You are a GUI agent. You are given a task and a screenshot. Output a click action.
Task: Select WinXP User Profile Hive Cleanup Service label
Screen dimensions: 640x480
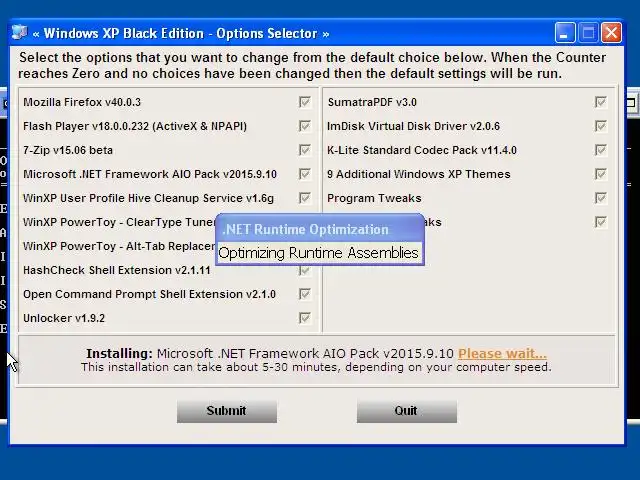point(148,198)
